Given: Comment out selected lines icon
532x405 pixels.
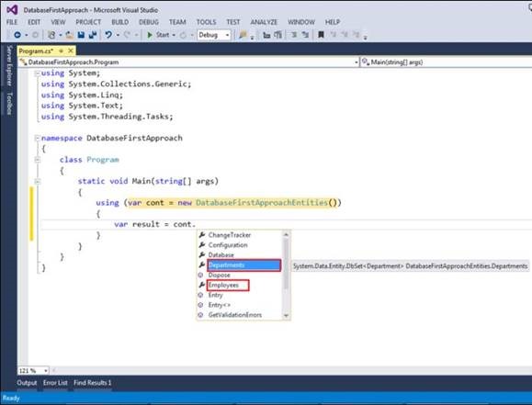Looking at the screenshot, I should coord(294,35).
